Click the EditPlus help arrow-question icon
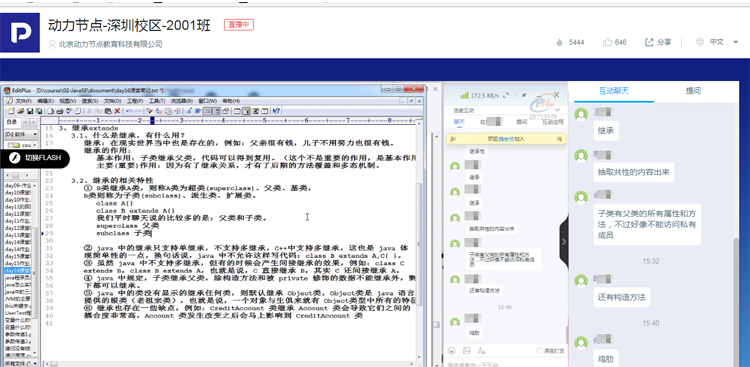 coord(276,111)
